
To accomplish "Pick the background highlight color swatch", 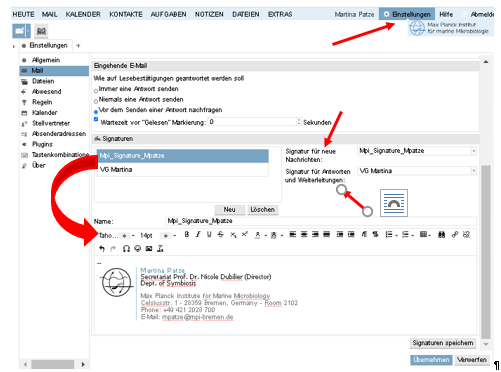I will point(274,235).
